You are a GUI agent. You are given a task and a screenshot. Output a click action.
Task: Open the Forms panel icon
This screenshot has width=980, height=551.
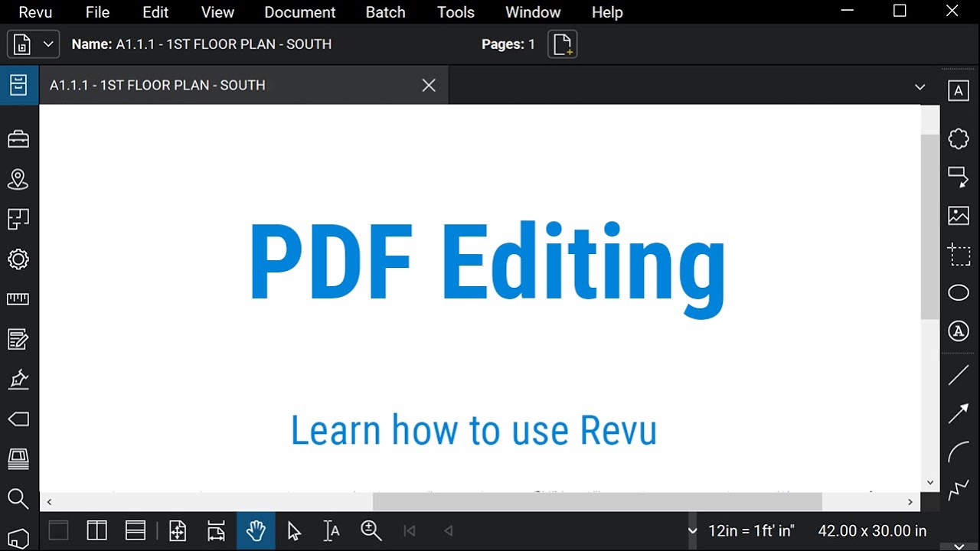[18, 338]
